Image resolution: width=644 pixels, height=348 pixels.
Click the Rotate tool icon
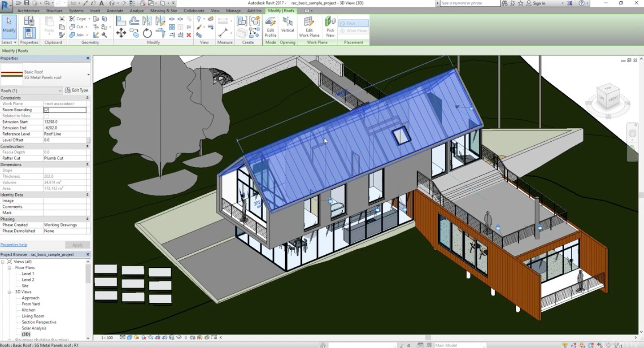pos(148,33)
